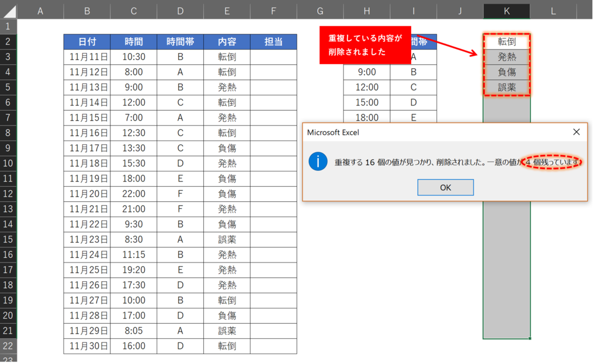598x364 pixels.
Task: Click the fill handle at selection bottom corner
Action: 530,338
